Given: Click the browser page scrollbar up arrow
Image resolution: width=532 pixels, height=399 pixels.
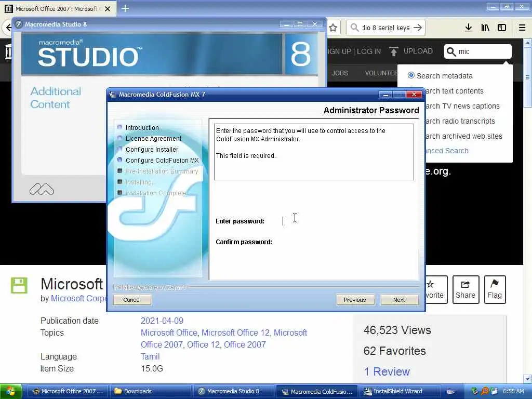Looking at the screenshot, I should coord(527,43).
